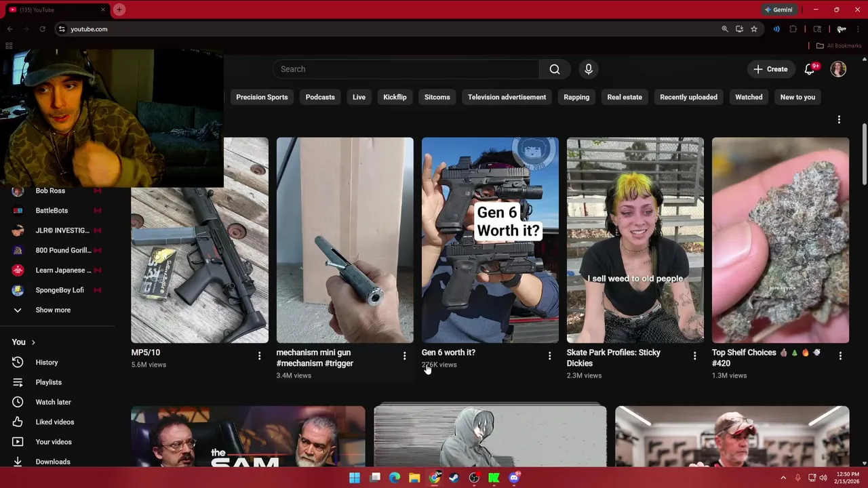Open Gemini button in Chrome title bar
This screenshot has height=488, width=868.
pos(778,9)
